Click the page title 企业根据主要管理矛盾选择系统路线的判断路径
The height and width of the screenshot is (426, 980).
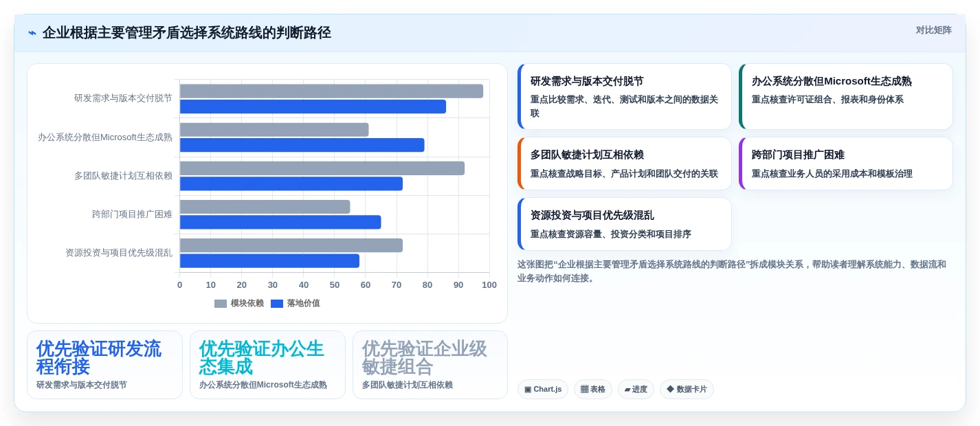[186, 33]
